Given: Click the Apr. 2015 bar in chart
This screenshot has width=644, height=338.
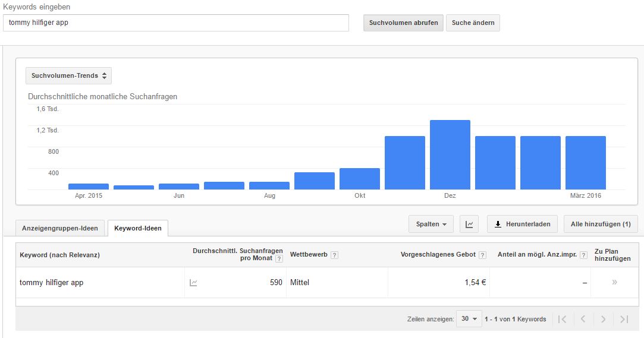Looking at the screenshot, I should click(89, 187).
